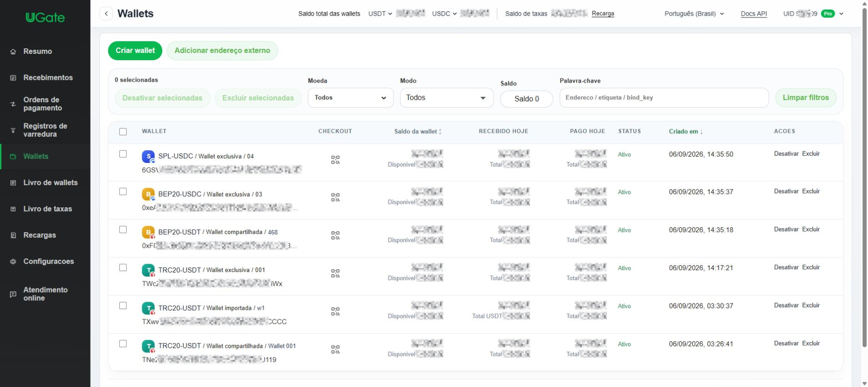The width and height of the screenshot is (868, 387).
Task: Check the TRC20-USDT wallet exclusiva 001 row
Action: 123,268
